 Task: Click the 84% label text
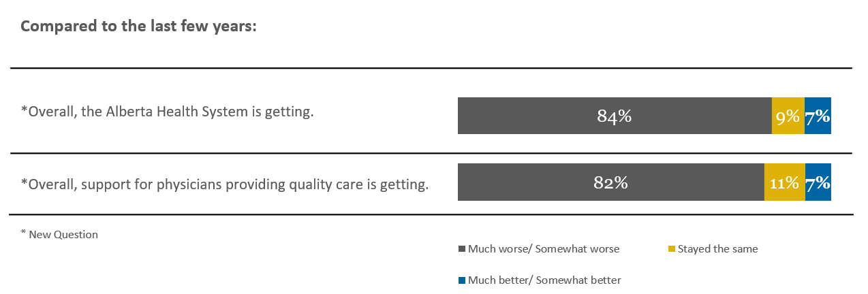pyautogui.click(x=615, y=116)
